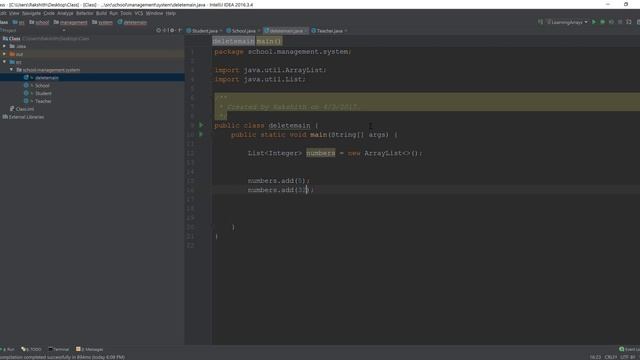The height and width of the screenshot is (360, 640).
Task: Select the Class project root in the tree
Action: 15,38
